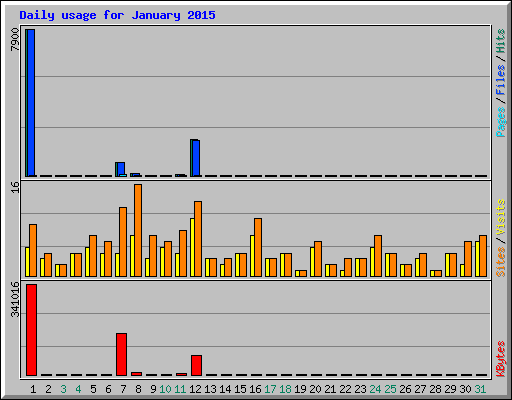Viewport: 512px width, 400px height.
Task: Click the blue files bar for day 7
Action: coord(121,169)
